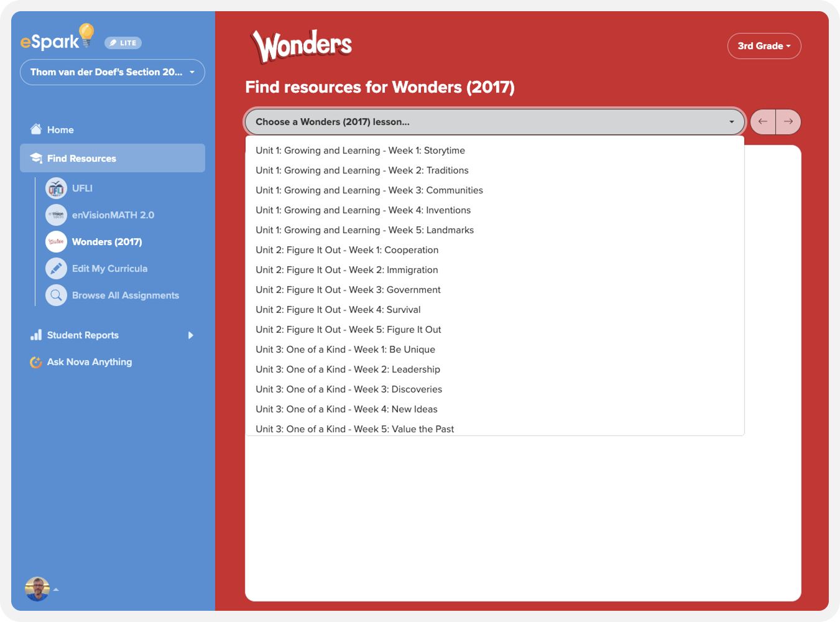Open enVisionMATH 2.0 resources

(x=113, y=215)
